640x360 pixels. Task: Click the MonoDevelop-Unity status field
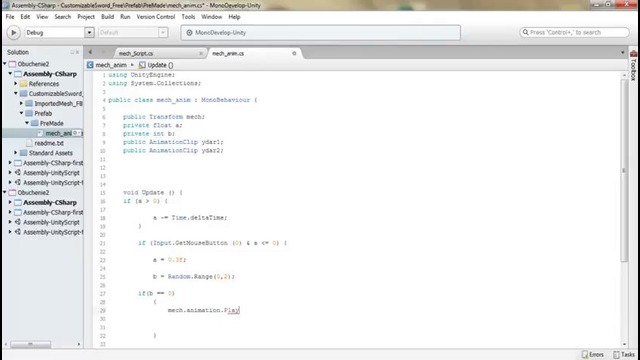coord(321,33)
